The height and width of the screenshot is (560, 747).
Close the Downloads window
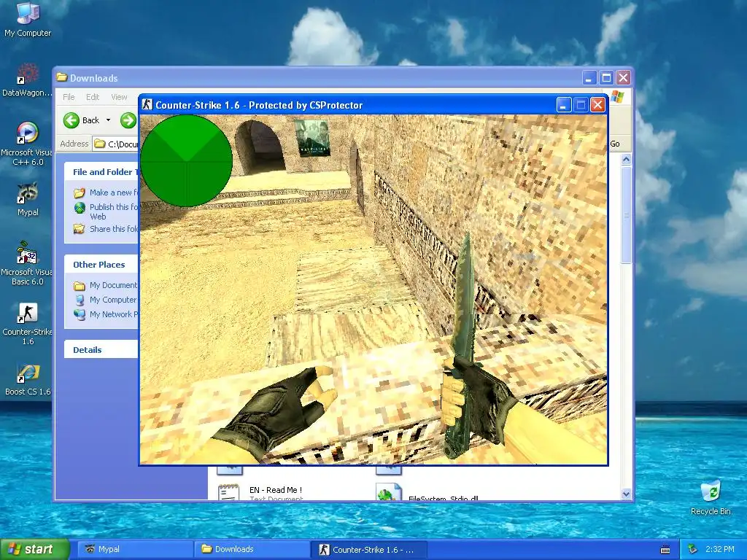tap(623, 77)
